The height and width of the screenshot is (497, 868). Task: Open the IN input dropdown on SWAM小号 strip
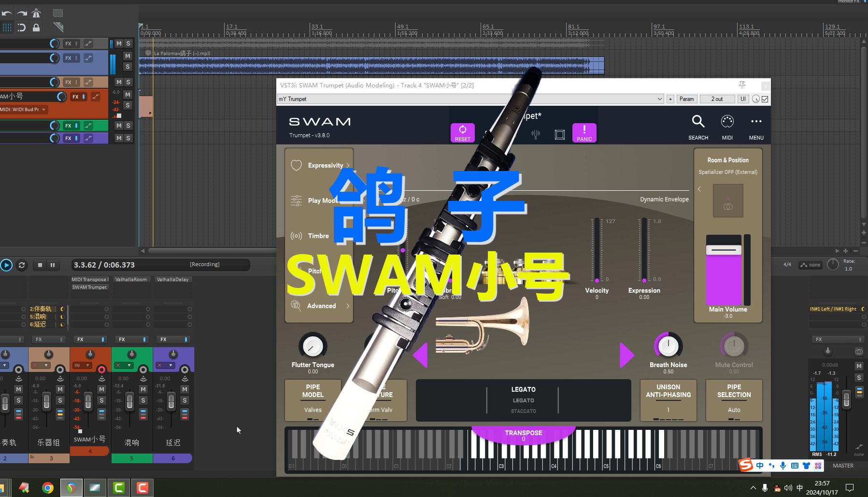(81, 366)
